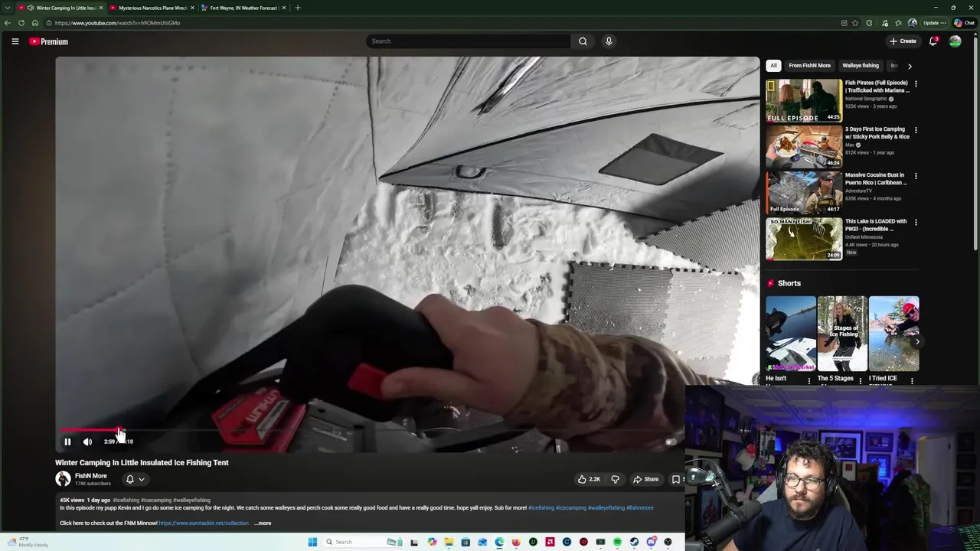Close the Mysterious Narcotics Plane Wreck tab
Image resolution: width=980 pixels, height=551 pixels.
192,8
